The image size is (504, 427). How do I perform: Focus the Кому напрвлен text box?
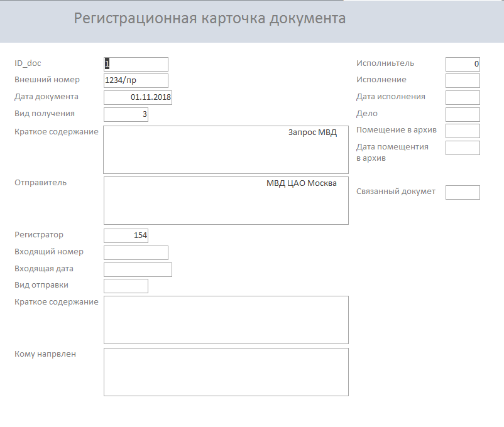coord(226,372)
